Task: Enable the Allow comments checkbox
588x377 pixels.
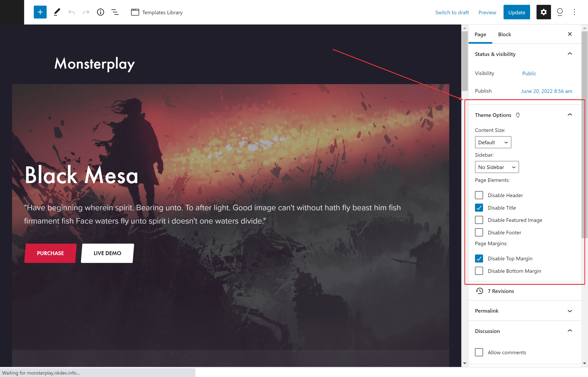Action: tap(479, 352)
